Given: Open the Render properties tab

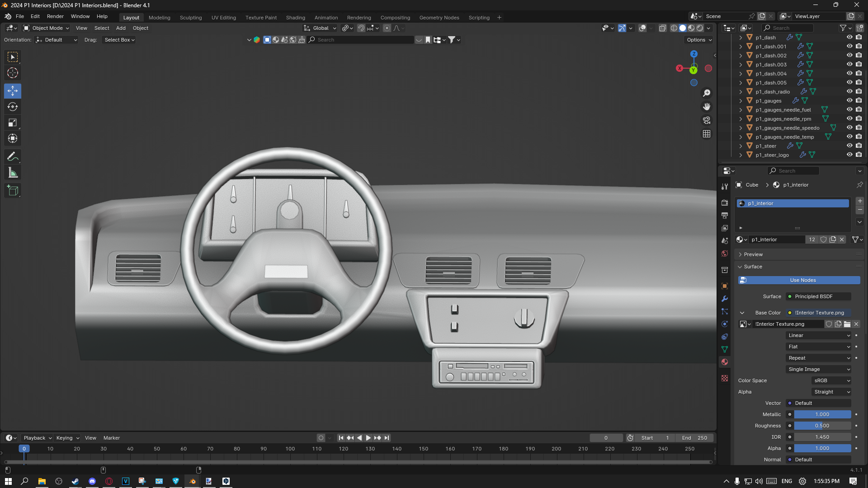Looking at the screenshot, I should (725, 203).
